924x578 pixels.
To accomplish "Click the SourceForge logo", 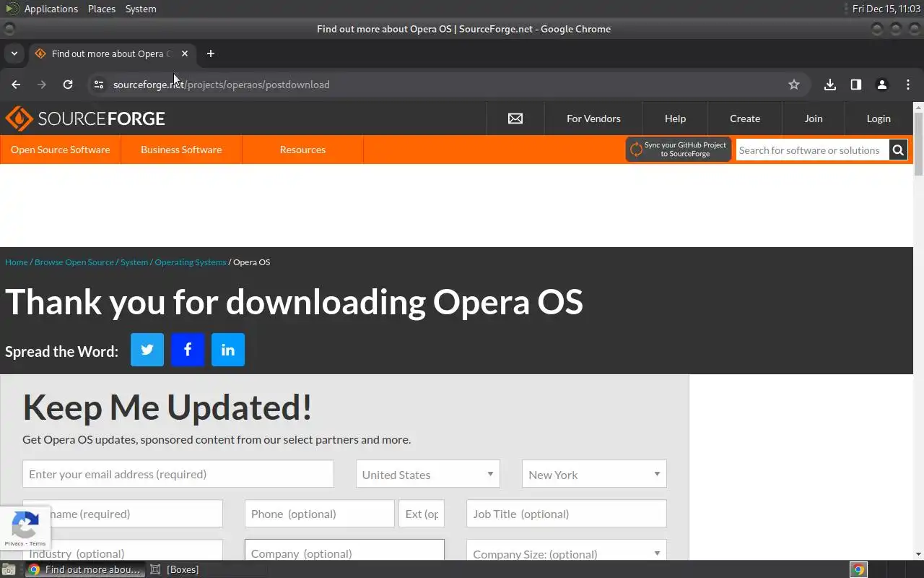I will (x=85, y=118).
